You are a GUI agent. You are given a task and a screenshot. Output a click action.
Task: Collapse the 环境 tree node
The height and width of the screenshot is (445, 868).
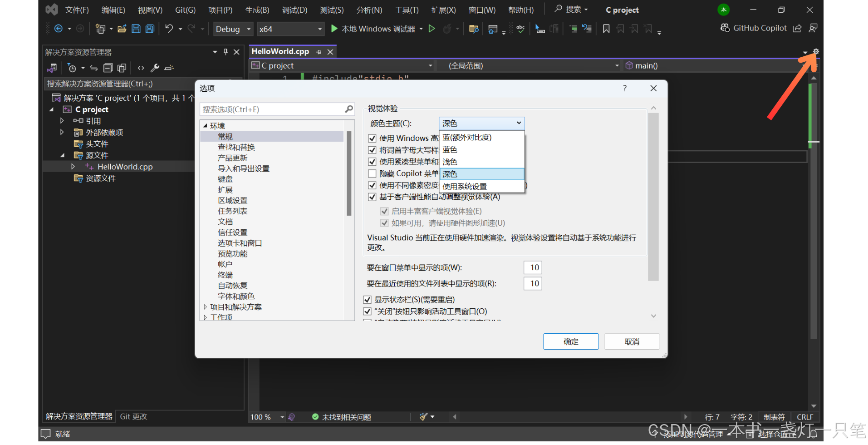click(205, 126)
